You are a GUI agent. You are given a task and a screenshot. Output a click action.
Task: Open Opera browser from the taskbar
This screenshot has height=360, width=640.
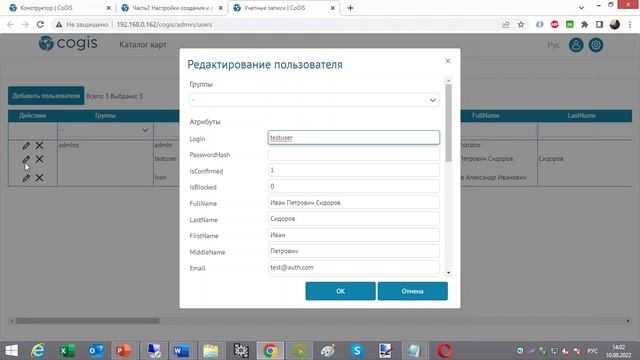[445, 351]
